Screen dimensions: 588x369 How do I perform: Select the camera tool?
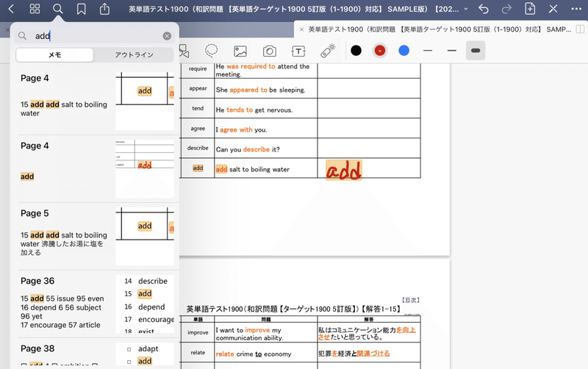pyautogui.click(x=269, y=51)
